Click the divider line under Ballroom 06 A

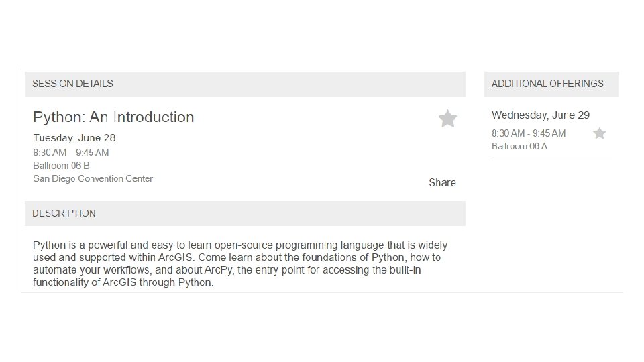tap(551, 160)
